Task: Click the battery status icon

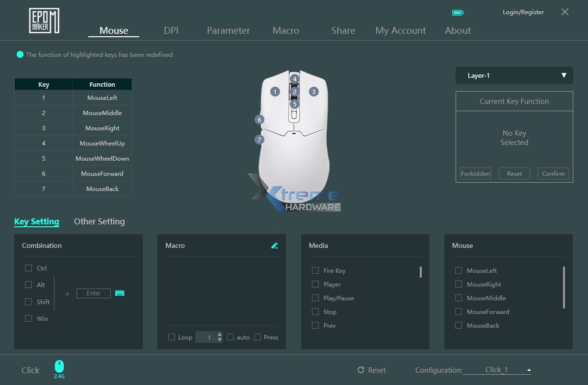Action: point(458,12)
